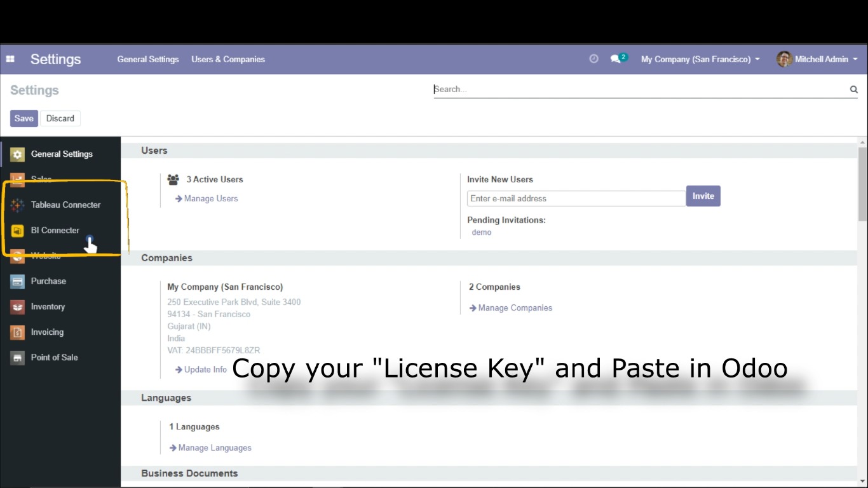868x488 pixels.
Task: Open the conversations chat icon
Action: point(618,58)
